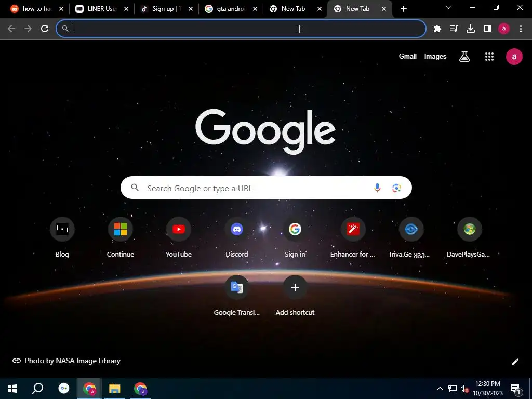This screenshot has width=532, height=399.
Task: Open the notification center icon
Action: (515, 389)
